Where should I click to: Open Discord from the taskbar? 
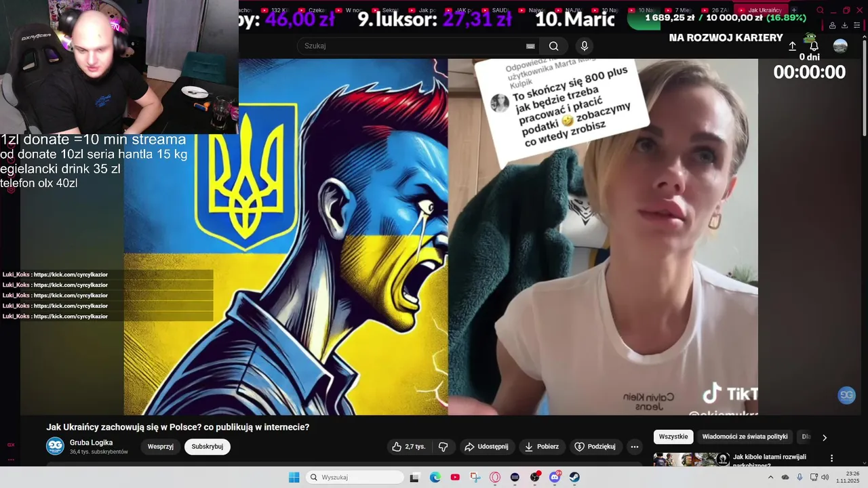click(555, 477)
